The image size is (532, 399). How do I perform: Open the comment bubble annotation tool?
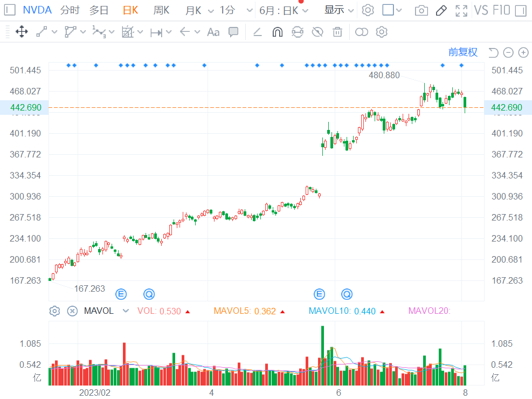[x=233, y=32]
